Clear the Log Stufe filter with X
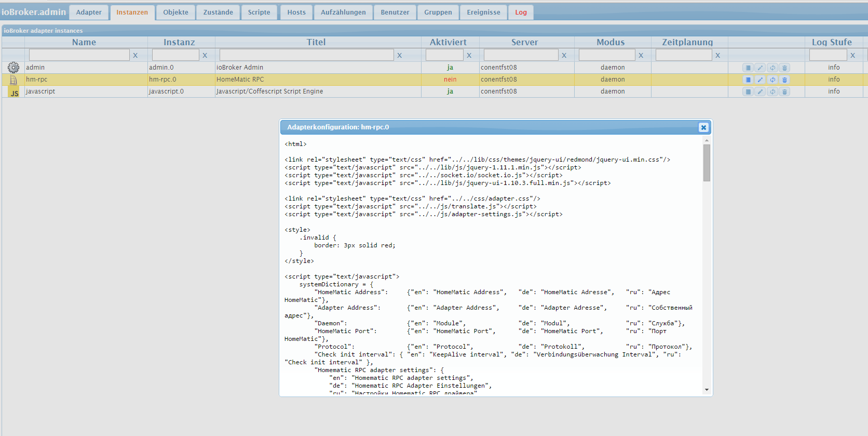Screen dimensions: 868x436 (853, 55)
